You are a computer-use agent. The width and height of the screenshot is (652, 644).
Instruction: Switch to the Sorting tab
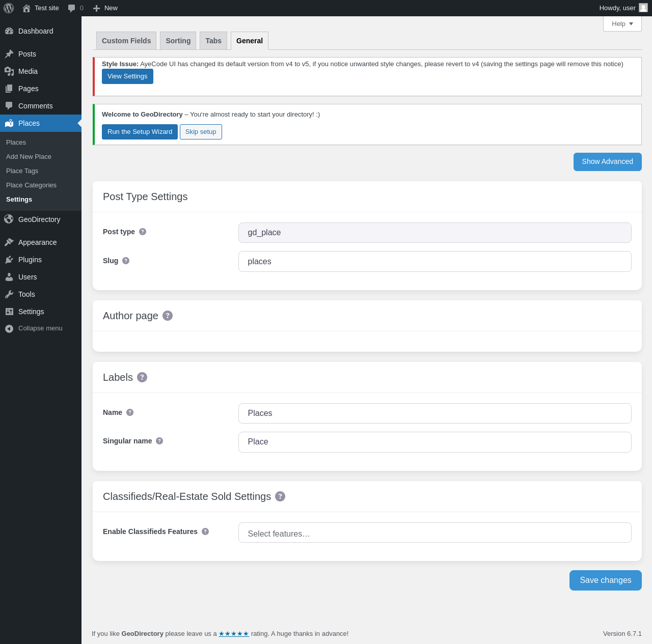[x=178, y=41]
